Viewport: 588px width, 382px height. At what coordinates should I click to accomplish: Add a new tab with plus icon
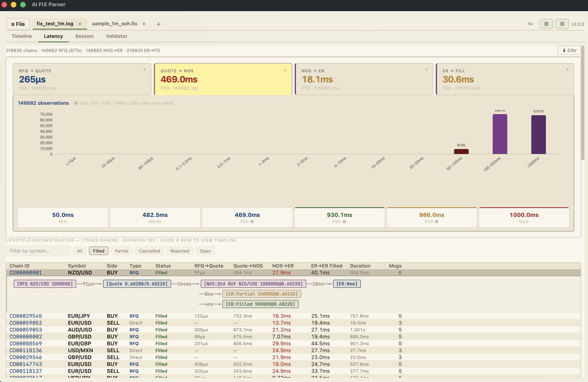click(x=159, y=24)
